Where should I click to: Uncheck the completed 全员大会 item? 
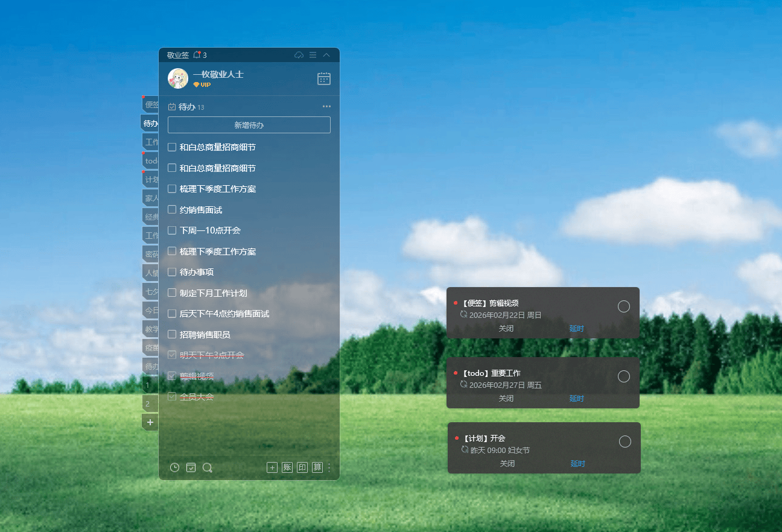[172, 397]
